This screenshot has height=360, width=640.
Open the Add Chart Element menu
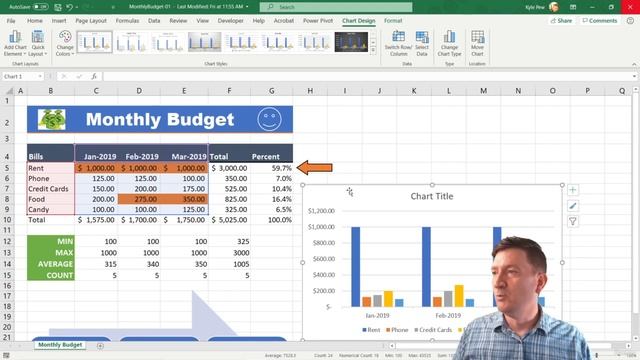click(x=15, y=43)
